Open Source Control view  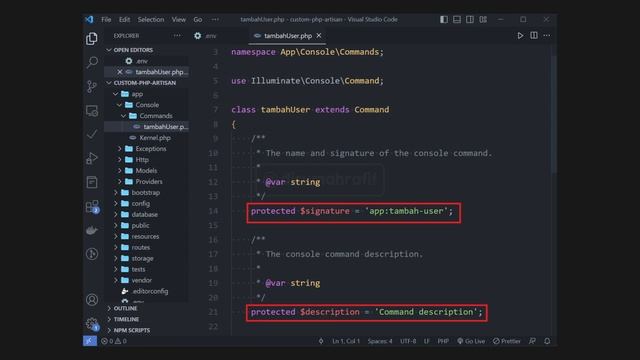click(x=92, y=86)
